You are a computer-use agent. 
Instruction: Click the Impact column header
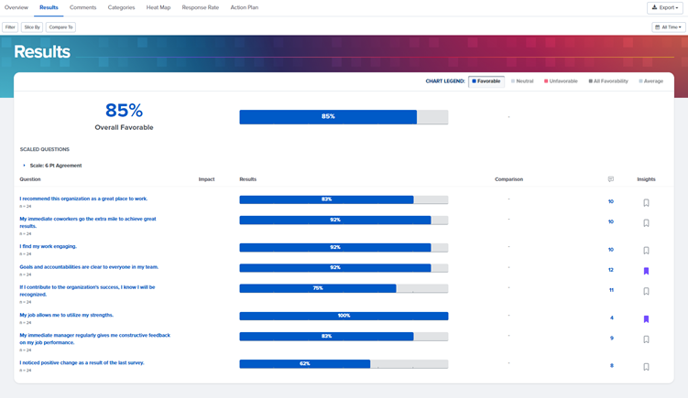[x=207, y=179]
